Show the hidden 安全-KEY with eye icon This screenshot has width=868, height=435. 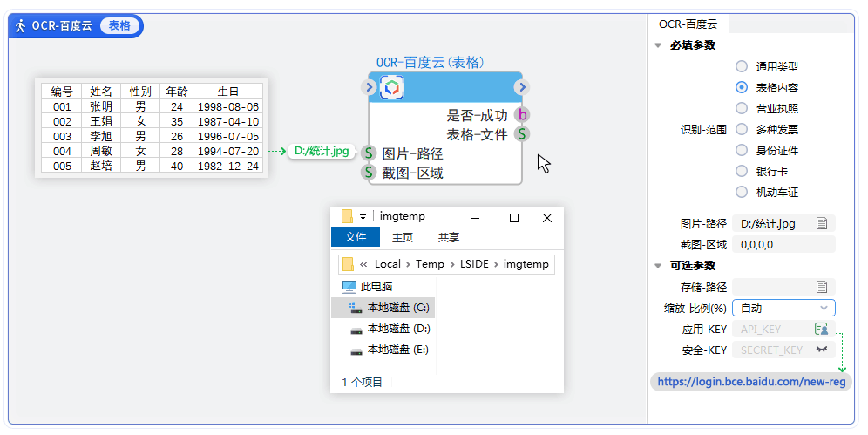pos(821,350)
